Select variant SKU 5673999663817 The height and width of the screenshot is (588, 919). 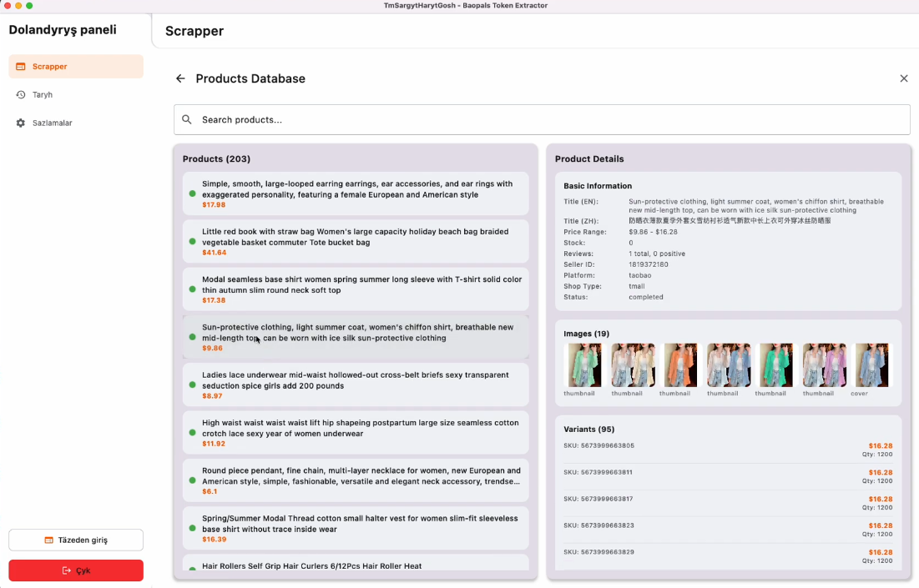[728, 503]
